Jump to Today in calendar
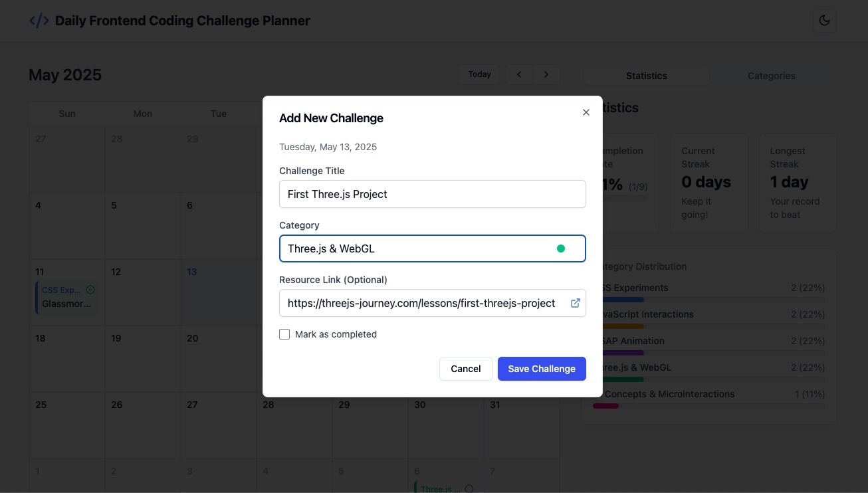Screen dimensions: 868x493 (480, 74)
